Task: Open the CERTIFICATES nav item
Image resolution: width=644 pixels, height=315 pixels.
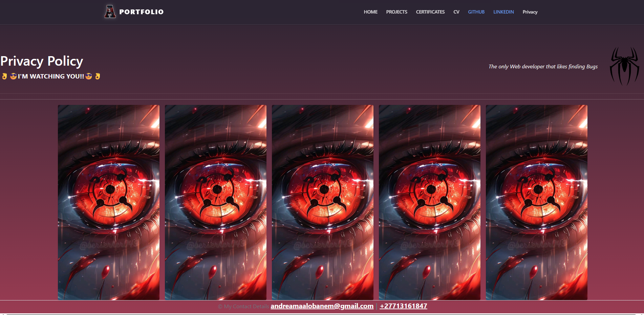Action: 430,12
